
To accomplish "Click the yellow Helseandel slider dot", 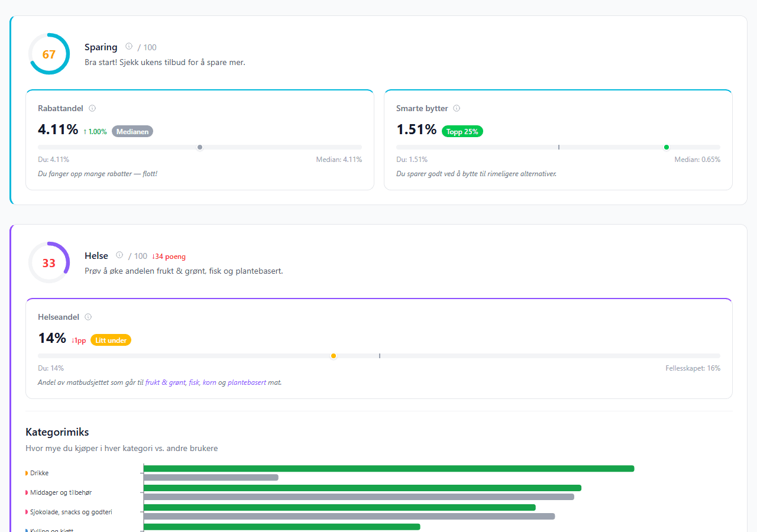I will [334, 356].
